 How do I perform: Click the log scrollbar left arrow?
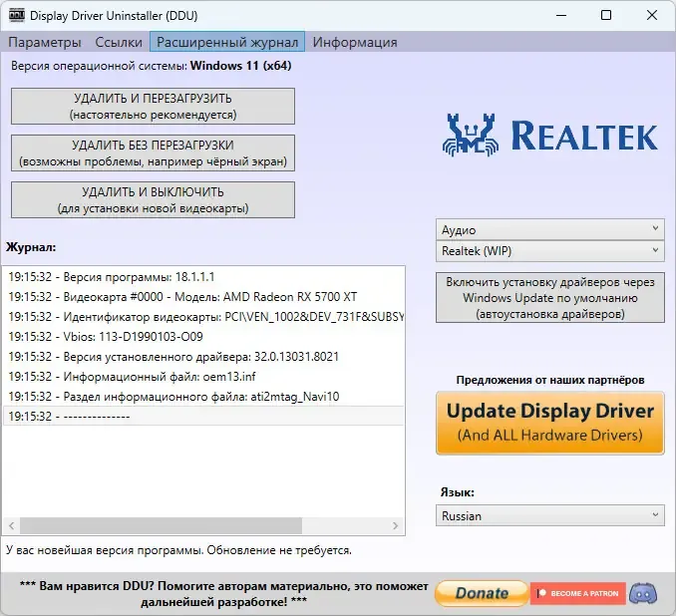tap(12, 525)
